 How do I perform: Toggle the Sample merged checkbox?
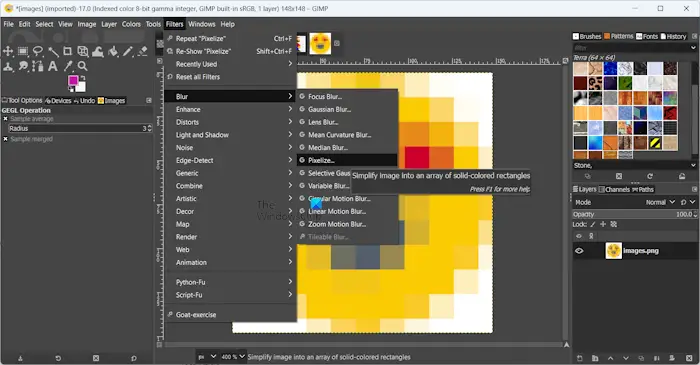coord(6,139)
